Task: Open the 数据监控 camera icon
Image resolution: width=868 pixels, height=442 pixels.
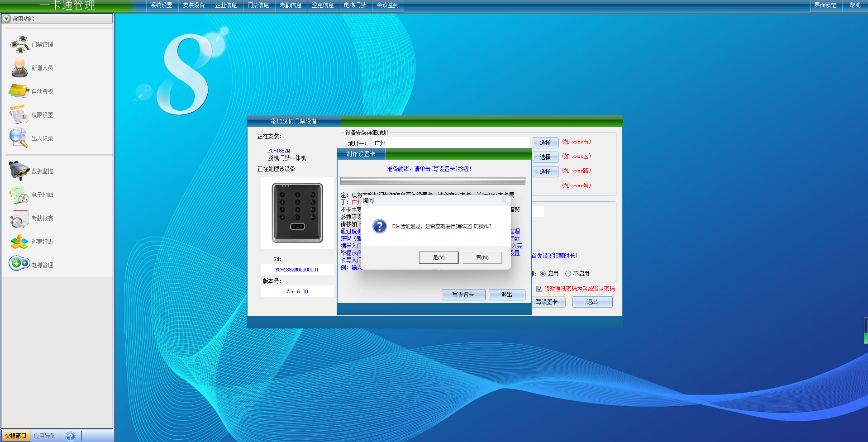Action: pos(19,171)
